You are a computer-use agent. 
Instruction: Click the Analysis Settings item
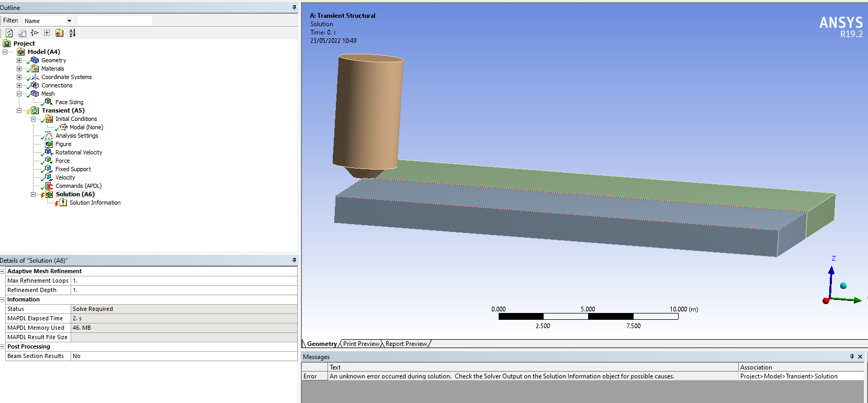coord(76,136)
